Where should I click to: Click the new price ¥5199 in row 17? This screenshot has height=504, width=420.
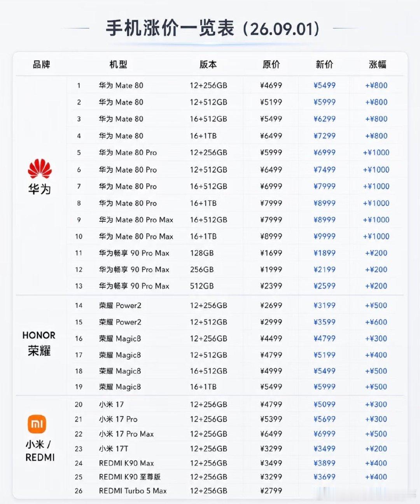click(x=324, y=355)
